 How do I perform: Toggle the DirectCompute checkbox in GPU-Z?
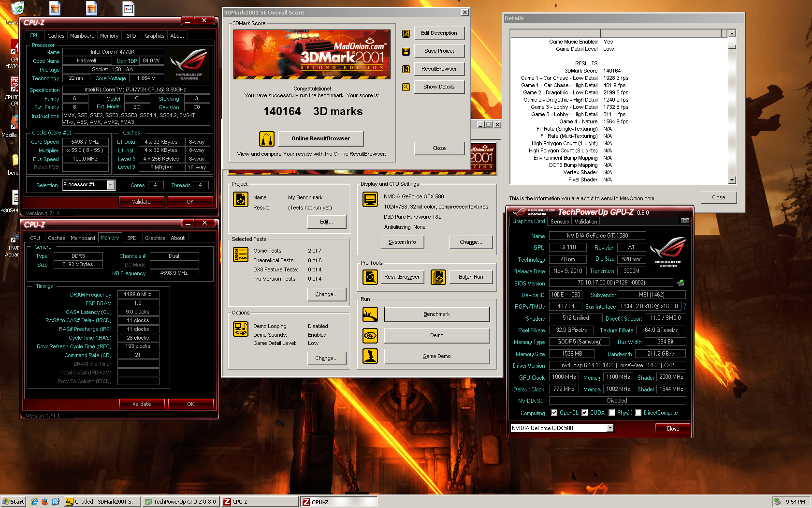[x=638, y=413]
